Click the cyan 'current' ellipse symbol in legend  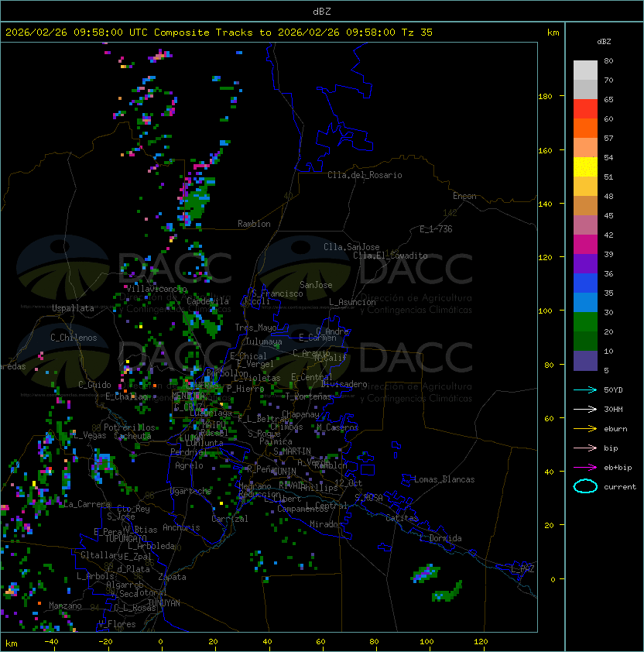coord(585,486)
